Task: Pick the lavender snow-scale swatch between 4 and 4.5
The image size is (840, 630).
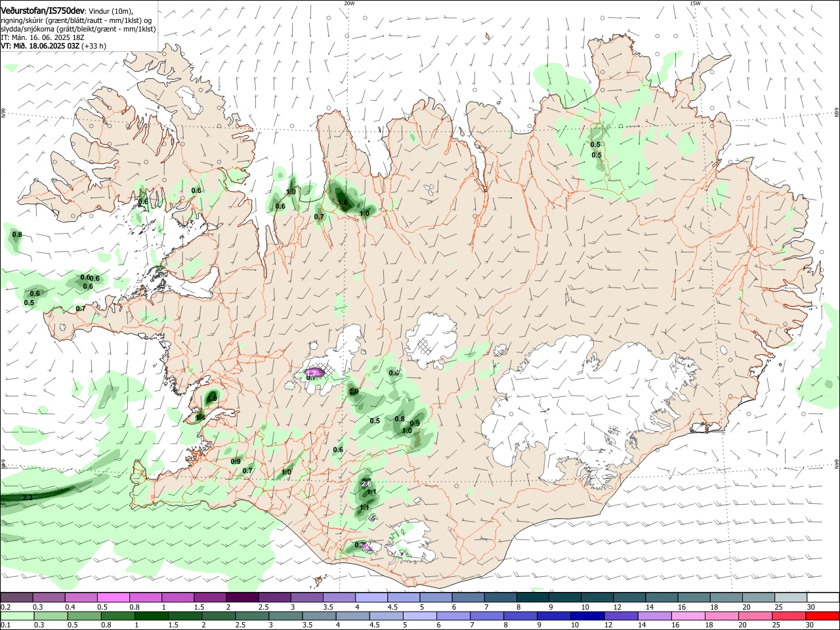Action: 370,598
